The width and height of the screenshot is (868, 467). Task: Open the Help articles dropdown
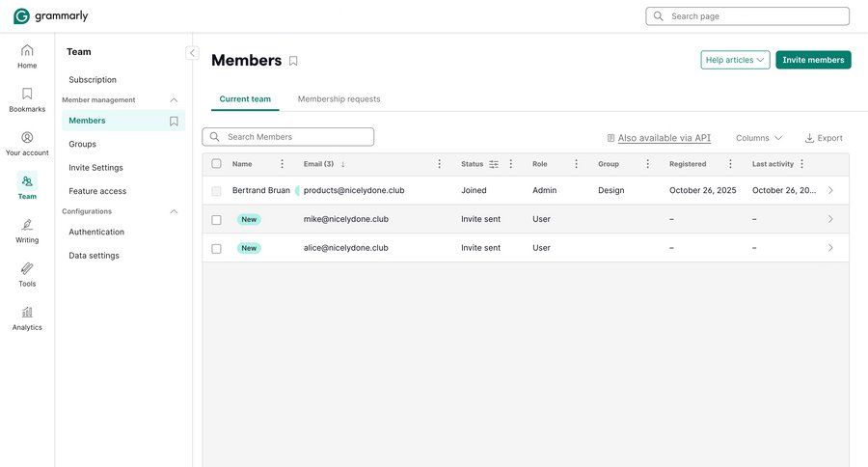[x=735, y=60]
